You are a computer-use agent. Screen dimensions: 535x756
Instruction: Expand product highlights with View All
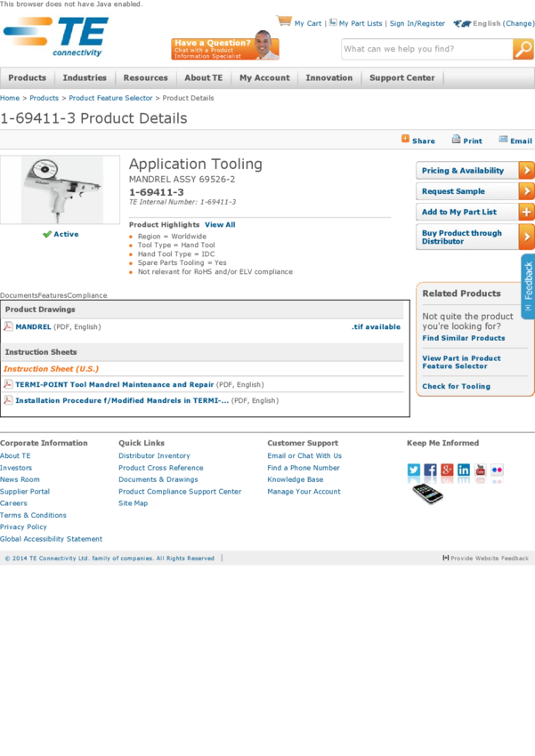[x=220, y=225]
